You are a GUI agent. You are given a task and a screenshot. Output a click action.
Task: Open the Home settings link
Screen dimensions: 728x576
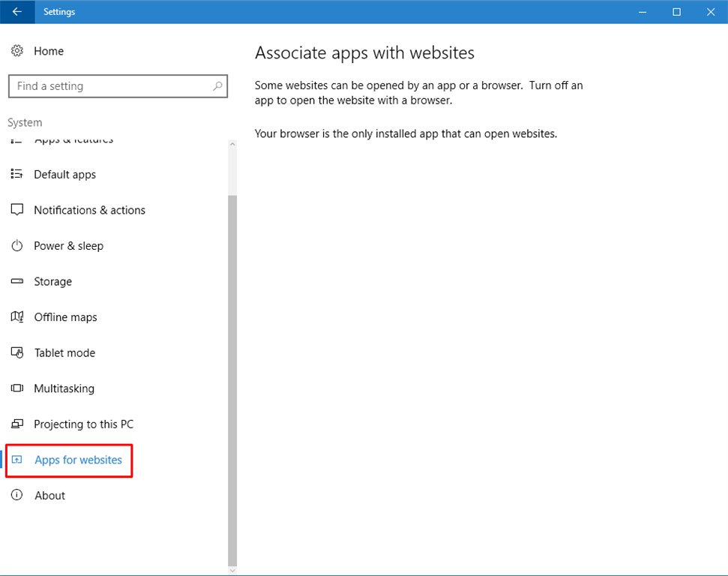49,51
